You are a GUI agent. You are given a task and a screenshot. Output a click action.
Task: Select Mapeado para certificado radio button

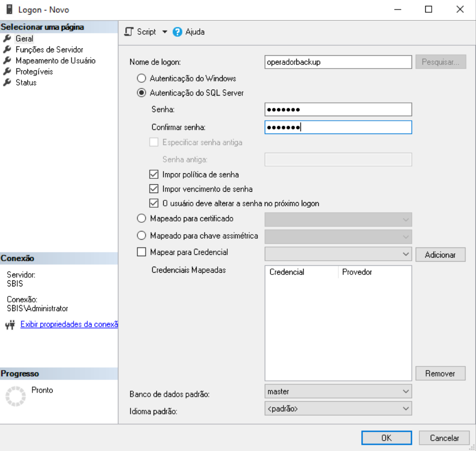coord(142,219)
